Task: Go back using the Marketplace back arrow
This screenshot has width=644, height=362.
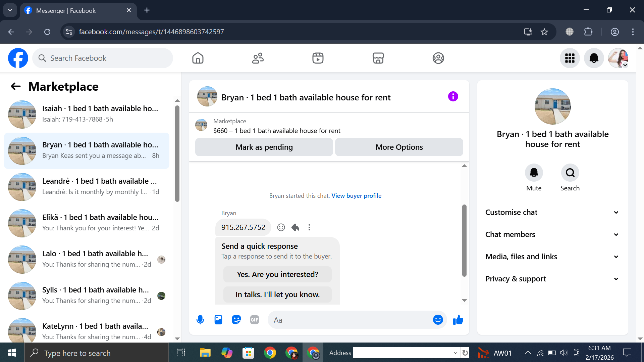Action: point(16,87)
